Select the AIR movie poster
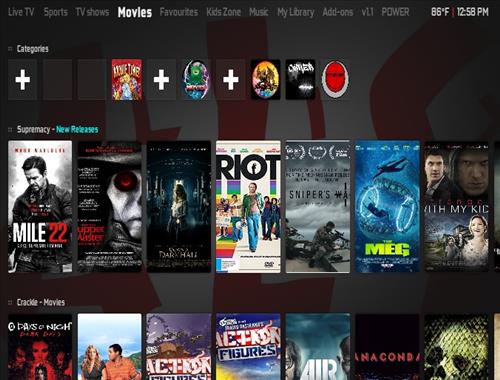Image resolution: width=500 pixels, height=380 pixels. pos(318,347)
